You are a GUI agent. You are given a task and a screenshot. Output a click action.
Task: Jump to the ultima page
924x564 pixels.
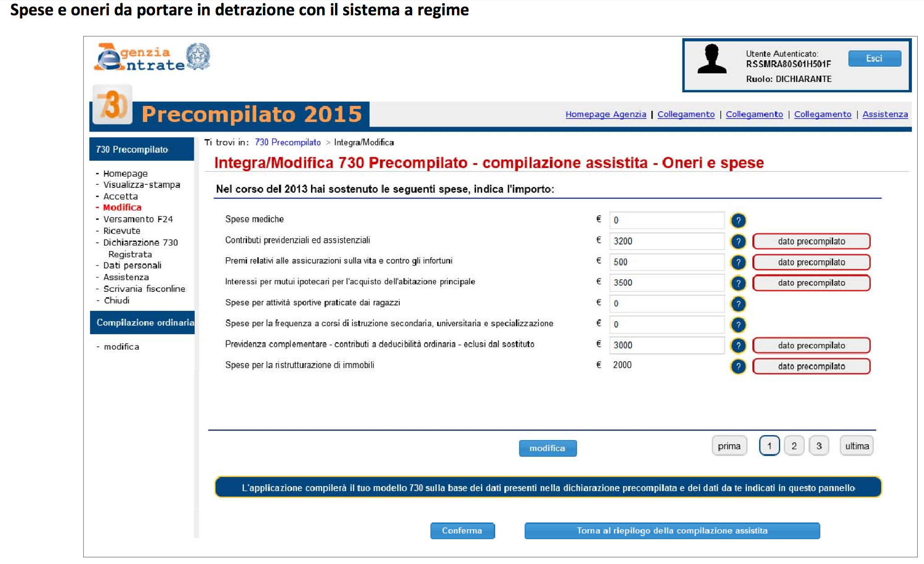click(x=856, y=446)
